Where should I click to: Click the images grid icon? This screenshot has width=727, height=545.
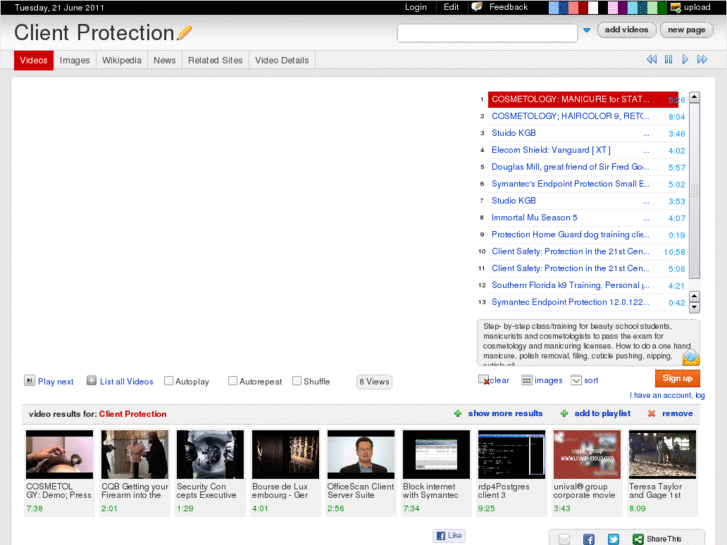click(527, 380)
